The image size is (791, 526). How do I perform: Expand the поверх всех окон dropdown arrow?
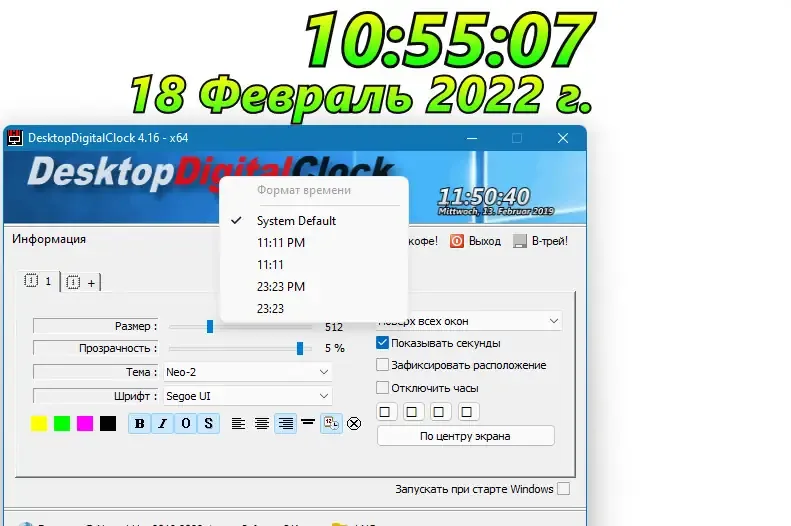pos(553,321)
